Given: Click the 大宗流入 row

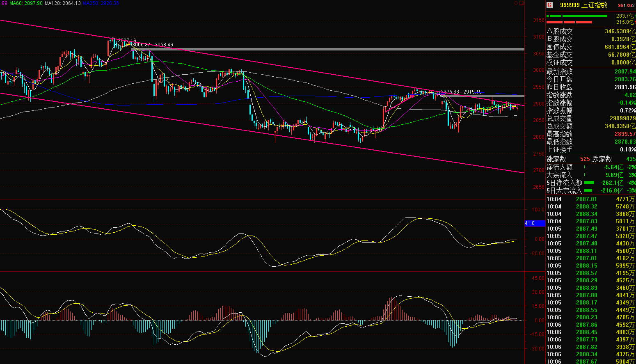Looking at the screenshot, I should pyautogui.click(x=591, y=175).
